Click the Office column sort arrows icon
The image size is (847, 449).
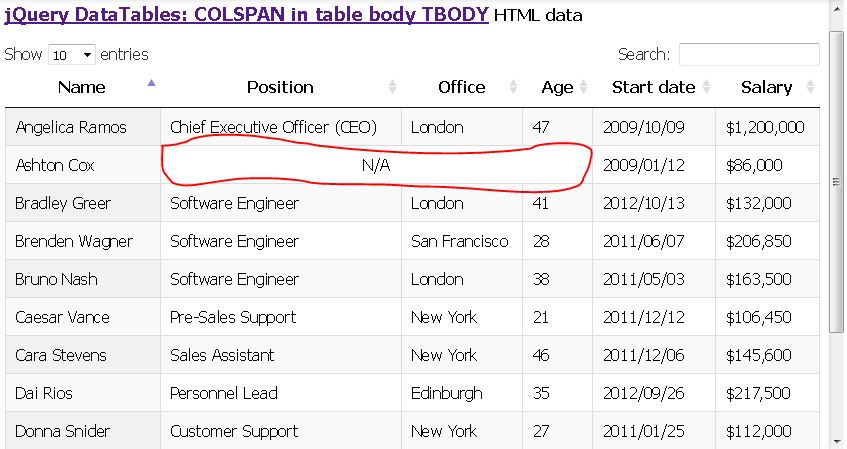(513, 87)
